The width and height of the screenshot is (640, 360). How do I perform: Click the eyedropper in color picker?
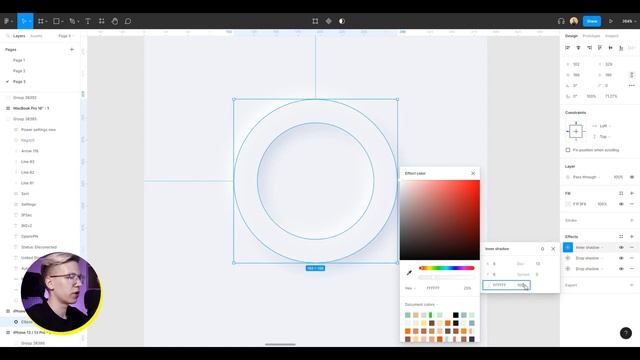[409, 273]
